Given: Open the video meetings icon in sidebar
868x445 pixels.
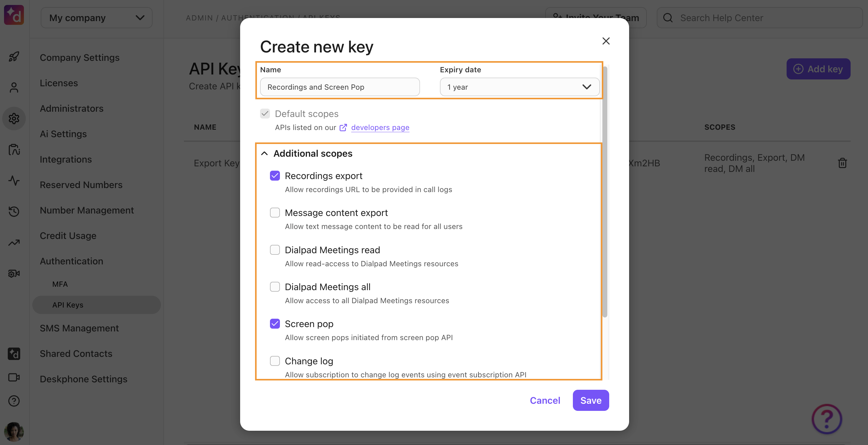Looking at the screenshot, I should (14, 377).
